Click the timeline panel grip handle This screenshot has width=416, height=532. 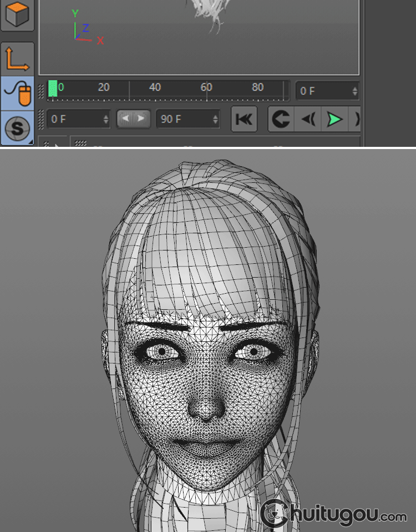[40, 91]
